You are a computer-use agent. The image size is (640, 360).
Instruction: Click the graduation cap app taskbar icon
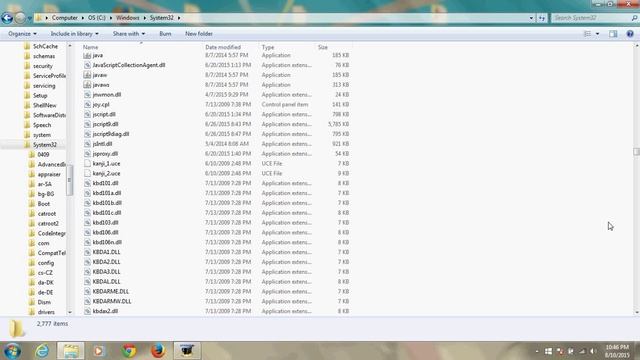click(187, 351)
